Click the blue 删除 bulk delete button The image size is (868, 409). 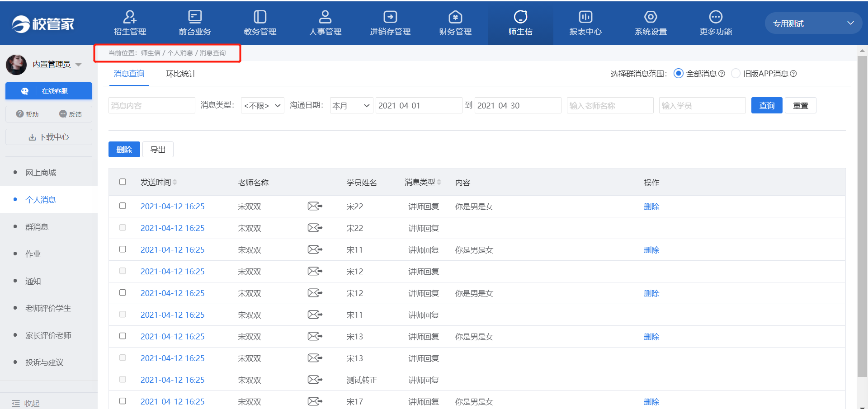coord(124,150)
